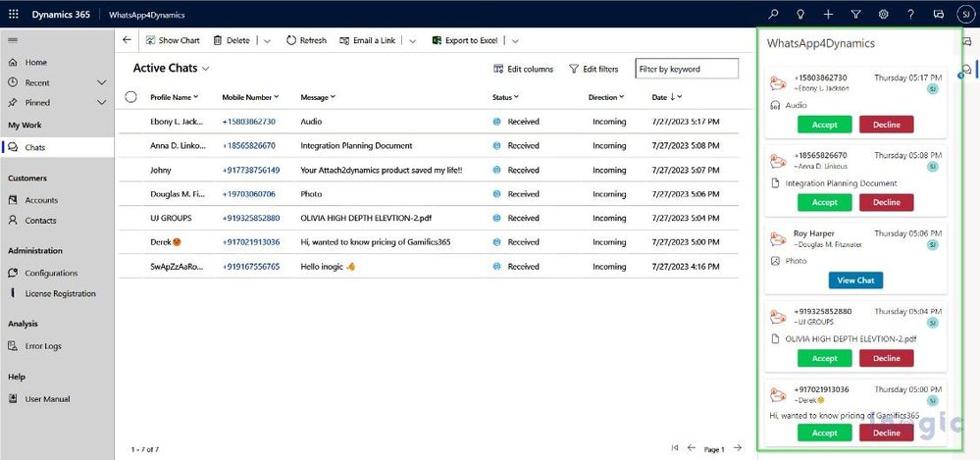Open License Registration in the sidebar

coord(58,293)
